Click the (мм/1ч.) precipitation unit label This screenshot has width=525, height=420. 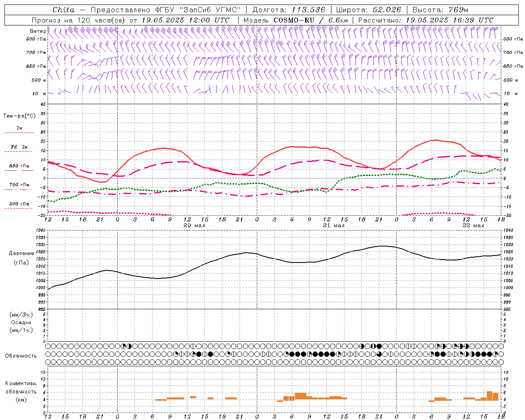click(21, 330)
